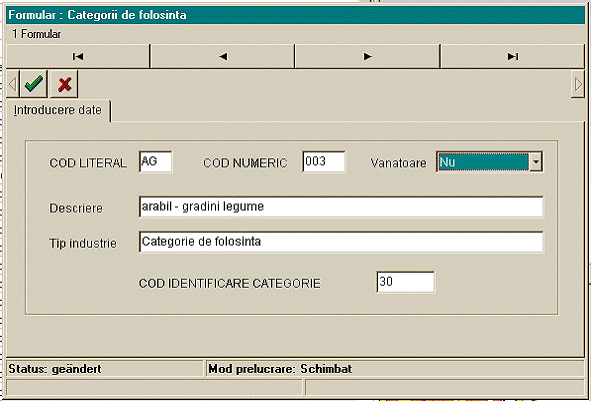Confirm changes with the green checkmark

(33, 84)
